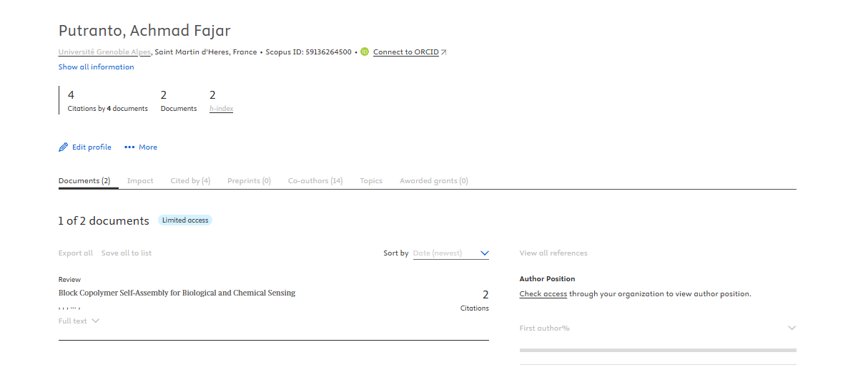
Task: Go to Awarded grants (0) tab
Action: tap(433, 181)
